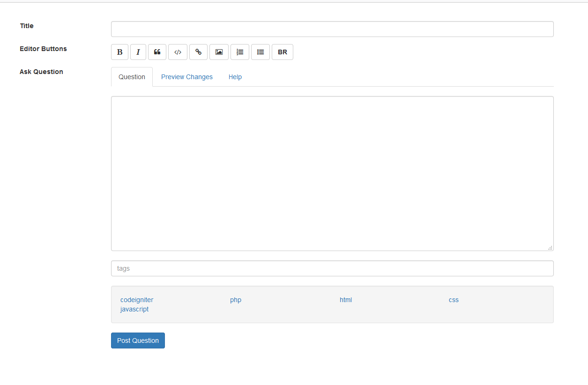Click the textarea resize handle corner
Image resolution: width=588 pixels, height=385 pixels.
point(550,247)
